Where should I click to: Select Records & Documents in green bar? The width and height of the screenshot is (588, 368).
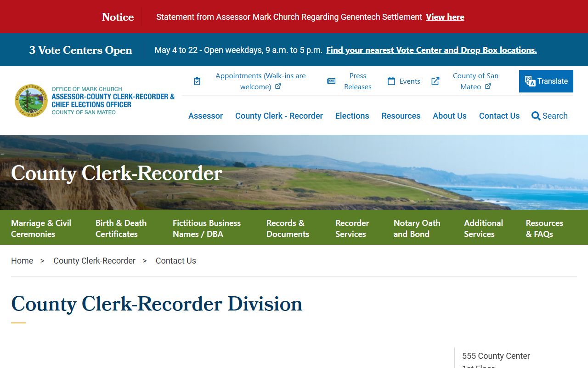288,228
